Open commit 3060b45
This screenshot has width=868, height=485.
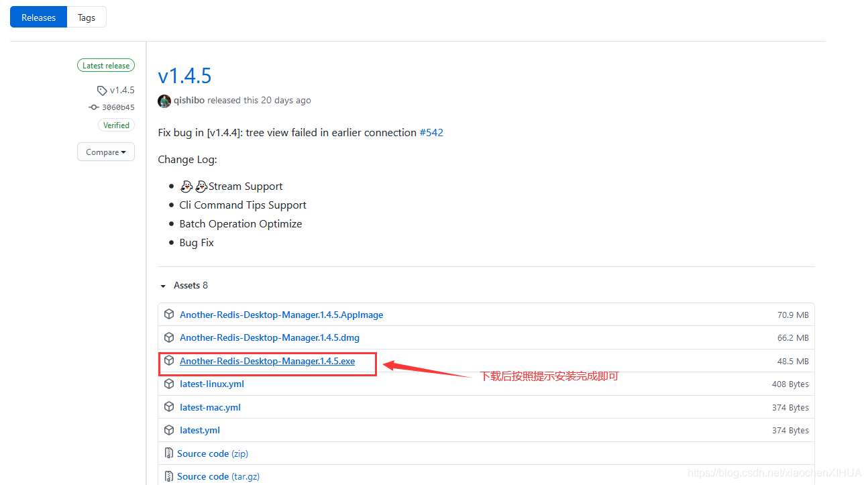point(118,107)
